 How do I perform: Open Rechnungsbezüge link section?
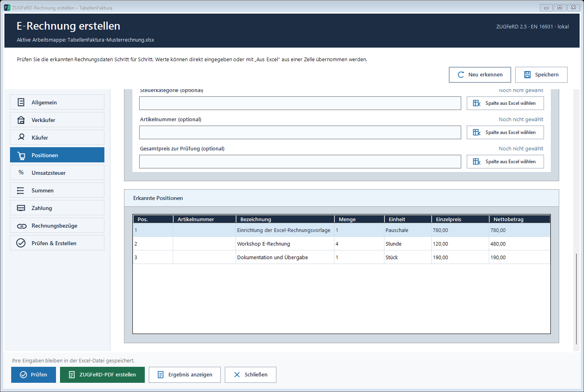coord(57,225)
